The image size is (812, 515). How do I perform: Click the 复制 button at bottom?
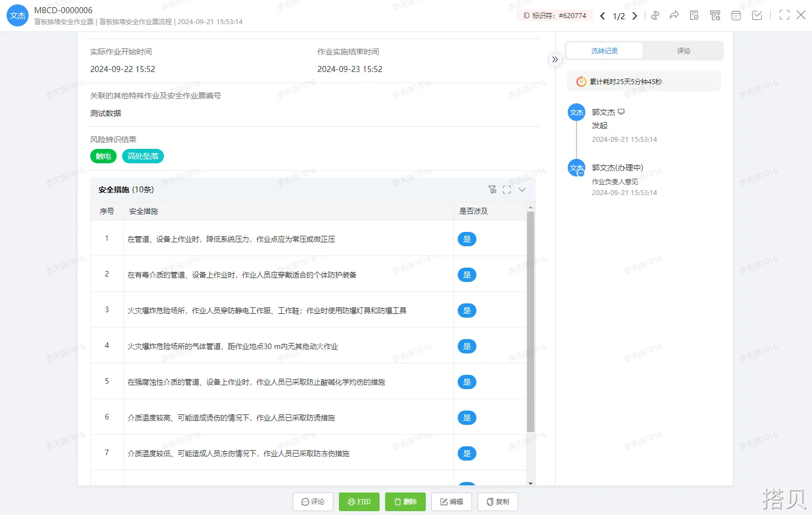[498, 502]
